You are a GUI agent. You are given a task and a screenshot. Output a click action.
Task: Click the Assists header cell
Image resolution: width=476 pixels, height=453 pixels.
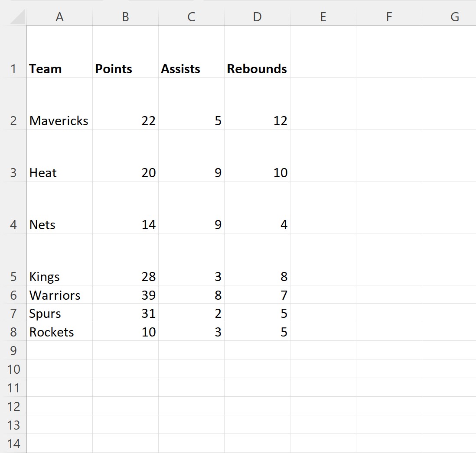[191, 52]
